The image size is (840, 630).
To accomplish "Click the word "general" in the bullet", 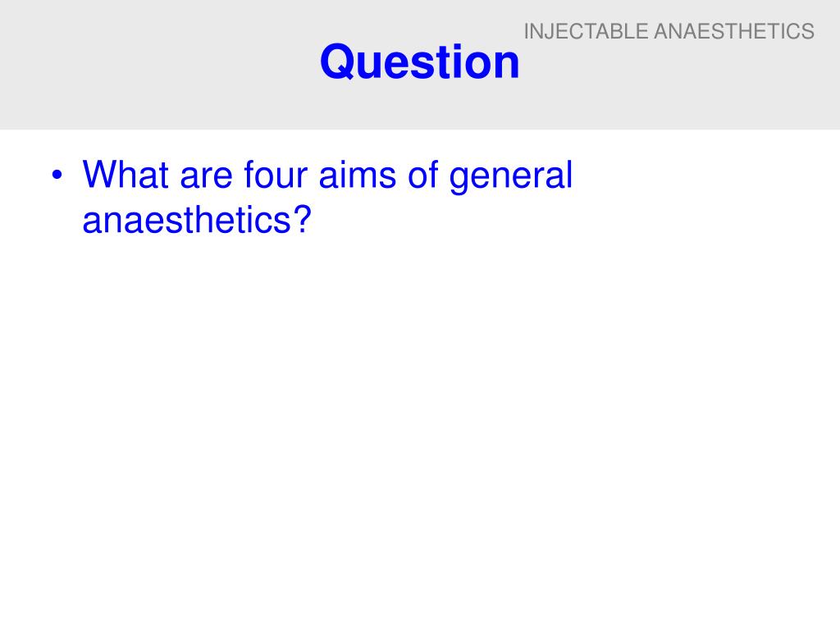I will 511,177.
